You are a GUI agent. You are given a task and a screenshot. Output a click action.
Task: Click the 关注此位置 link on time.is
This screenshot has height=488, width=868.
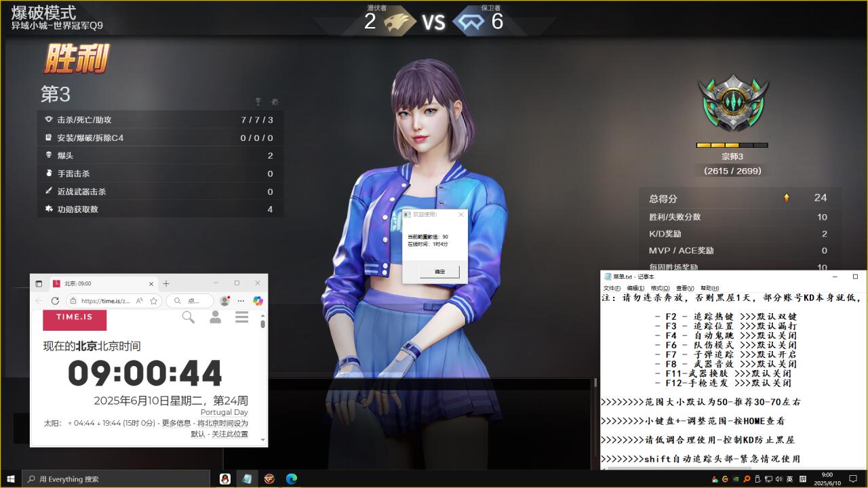(x=230, y=434)
